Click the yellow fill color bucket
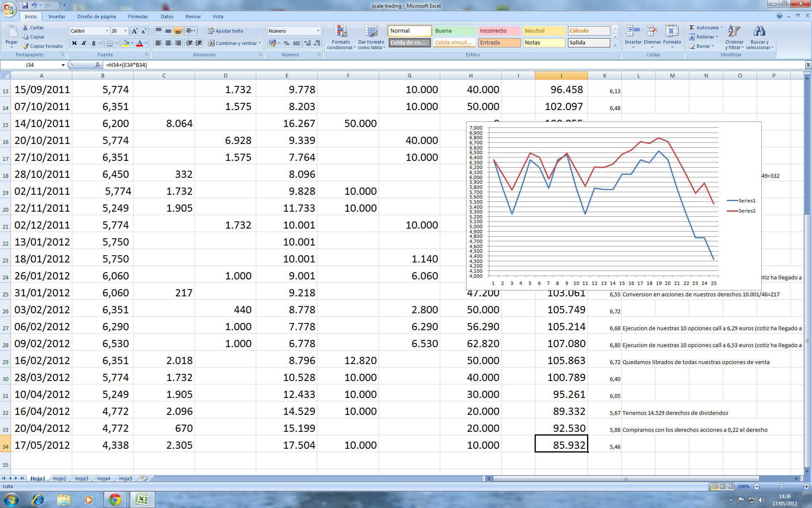This screenshot has height=508, width=812. click(126, 43)
